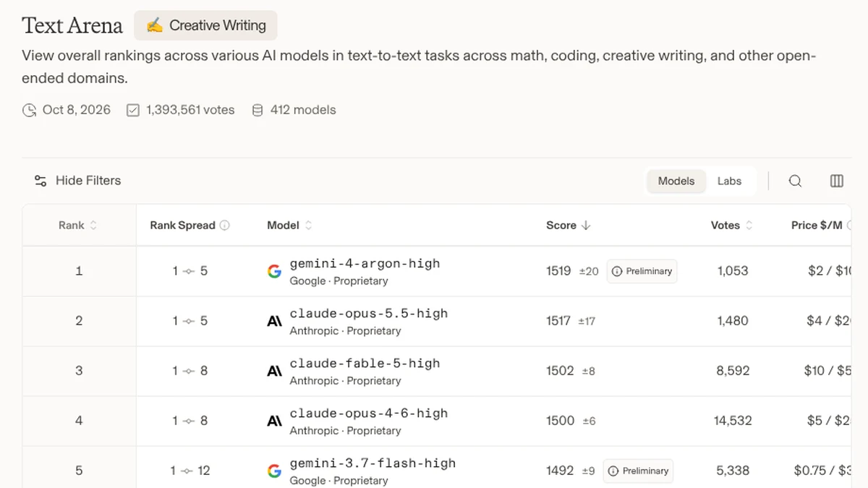Click Anthropic logo beside claude-fable-5-high
This screenshot has height=488, width=868.
[x=274, y=371]
